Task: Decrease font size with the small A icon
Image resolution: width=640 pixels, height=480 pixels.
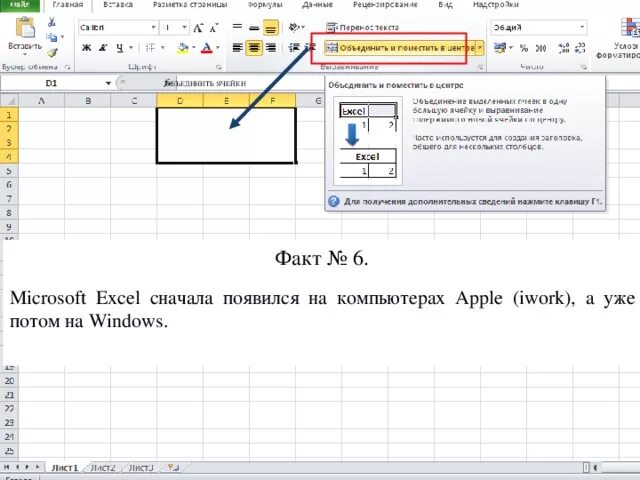Action: coord(213,28)
